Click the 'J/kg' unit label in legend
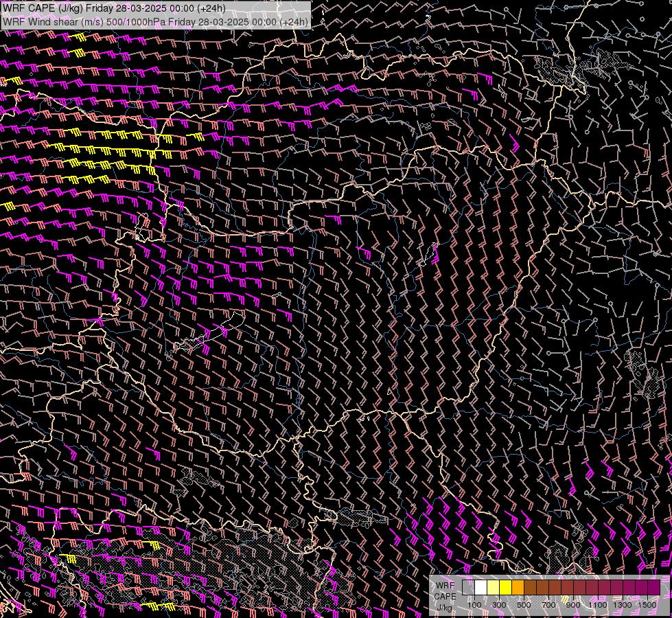 point(444,607)
